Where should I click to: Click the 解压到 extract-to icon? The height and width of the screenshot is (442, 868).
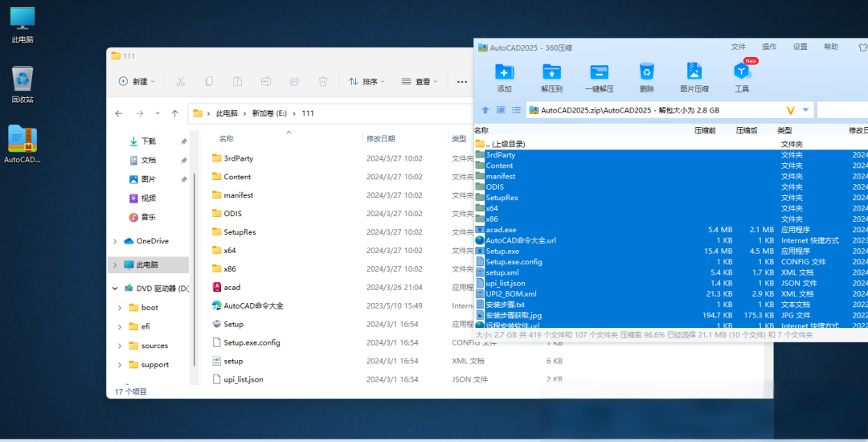[551, 72]
